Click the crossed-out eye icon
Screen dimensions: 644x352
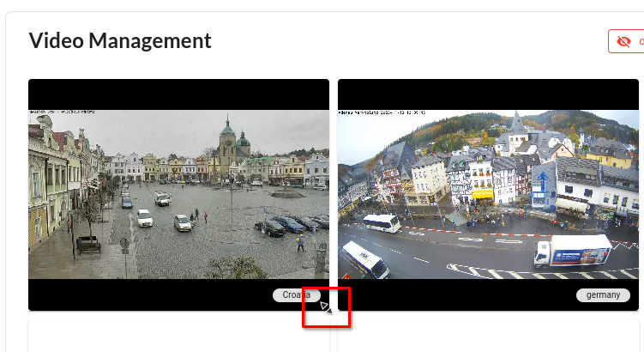[x=623, y=41]
